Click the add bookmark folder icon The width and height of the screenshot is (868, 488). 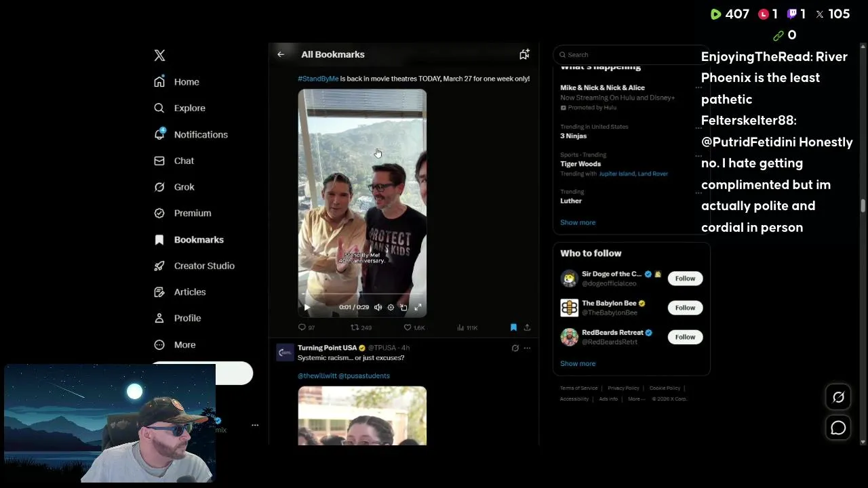(524, 54)
